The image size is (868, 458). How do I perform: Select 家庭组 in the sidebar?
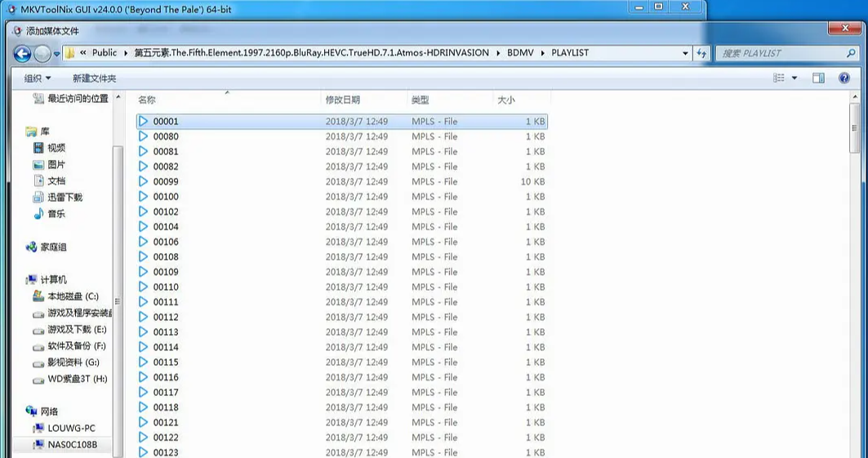click(46, 247)
